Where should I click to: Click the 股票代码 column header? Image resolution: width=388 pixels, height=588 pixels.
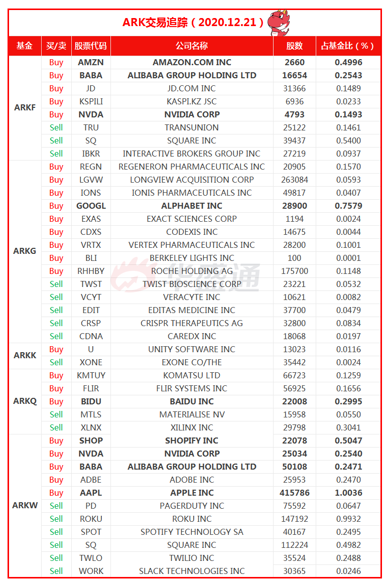point(90,46)
